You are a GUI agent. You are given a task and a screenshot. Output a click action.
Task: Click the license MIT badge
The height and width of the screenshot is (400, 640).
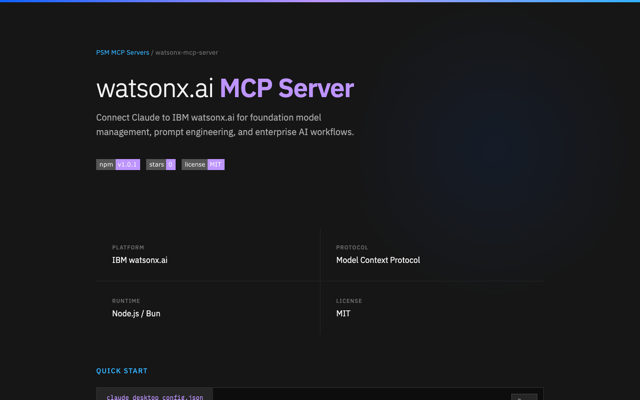tap(203, 164)
